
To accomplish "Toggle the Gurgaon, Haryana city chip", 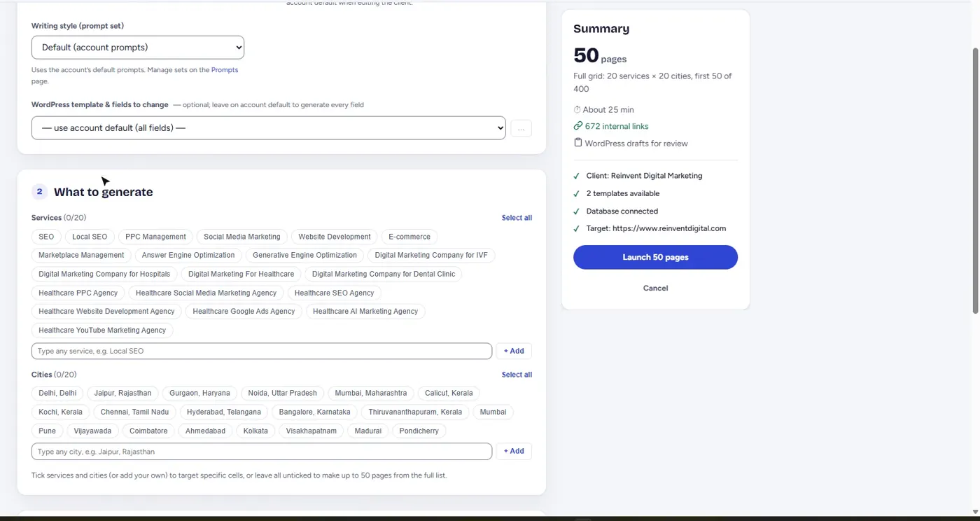I will 199,394.
